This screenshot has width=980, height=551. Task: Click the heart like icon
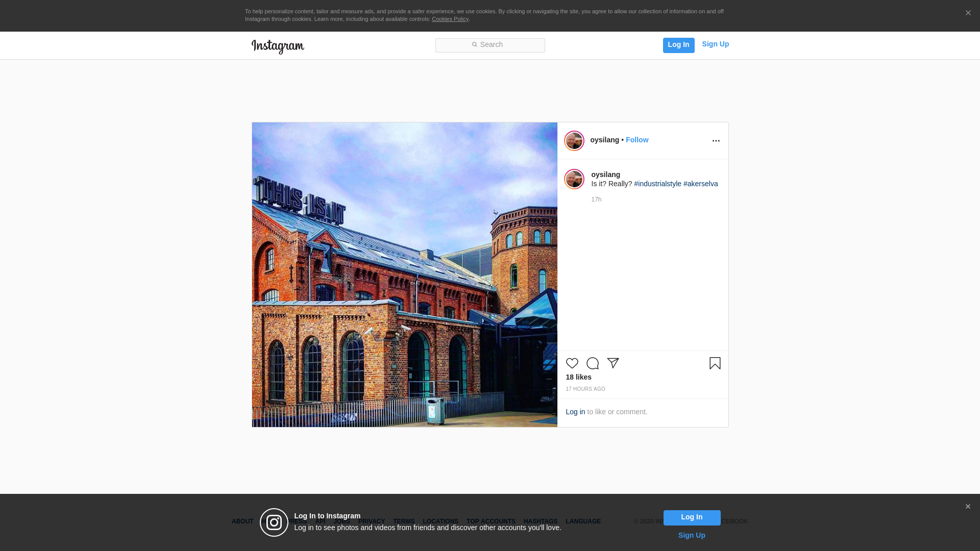pos(572,363)
